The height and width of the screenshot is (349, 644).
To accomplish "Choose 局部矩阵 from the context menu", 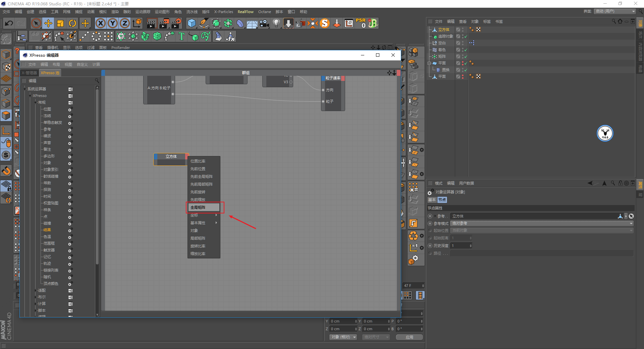I will [204, 238].
